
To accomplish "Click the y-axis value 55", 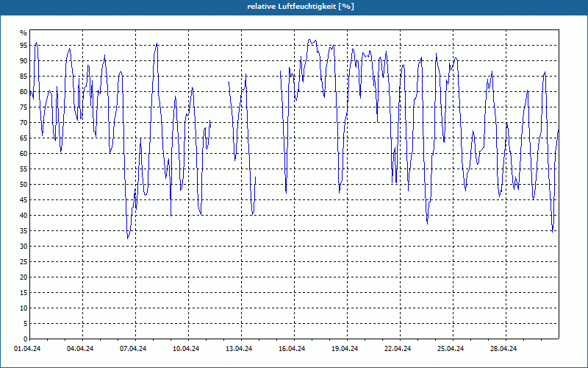I will click(x=24, y=169).
